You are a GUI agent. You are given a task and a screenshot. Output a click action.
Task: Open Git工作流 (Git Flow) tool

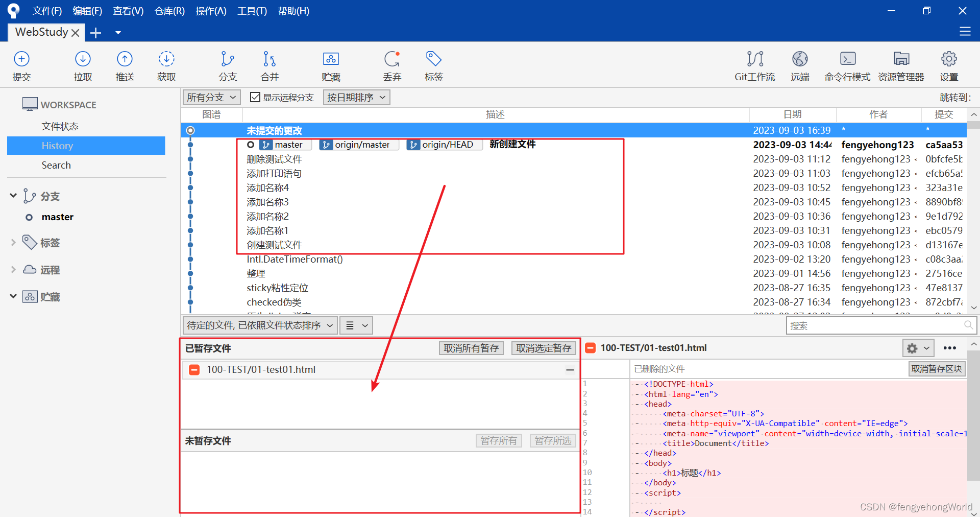click(x=755, y=66)
